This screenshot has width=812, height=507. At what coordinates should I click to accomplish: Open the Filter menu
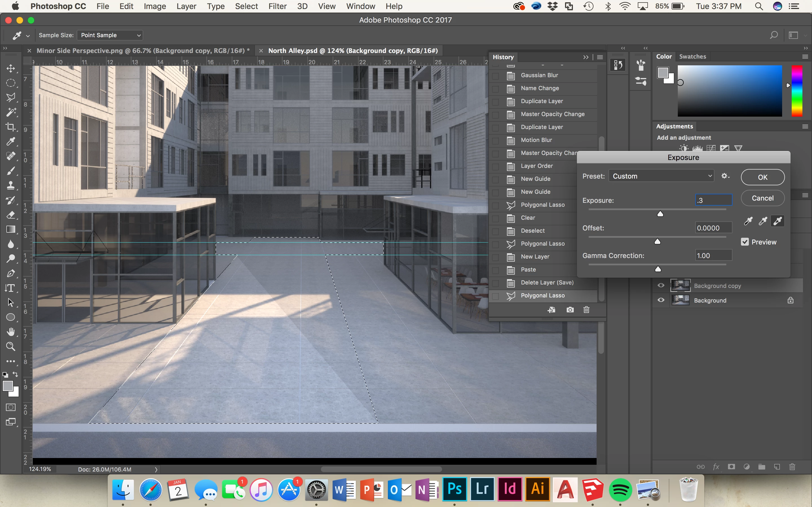click(277, 6)
